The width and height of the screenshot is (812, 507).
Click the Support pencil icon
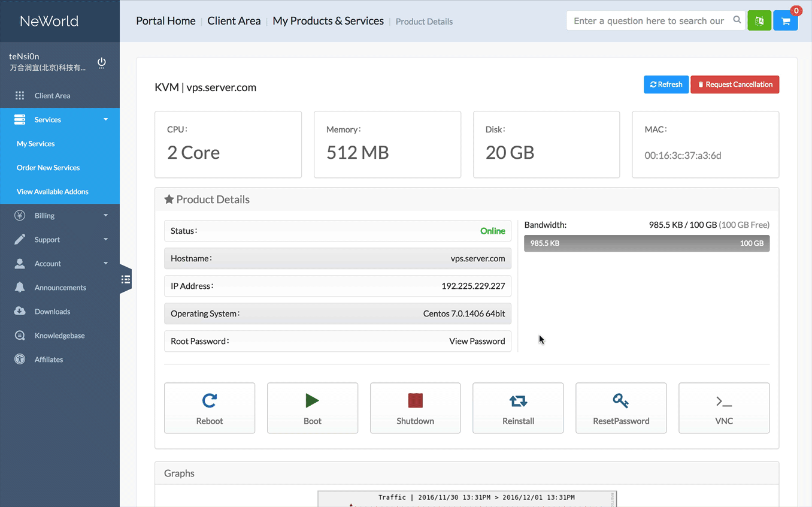(20, 239)
